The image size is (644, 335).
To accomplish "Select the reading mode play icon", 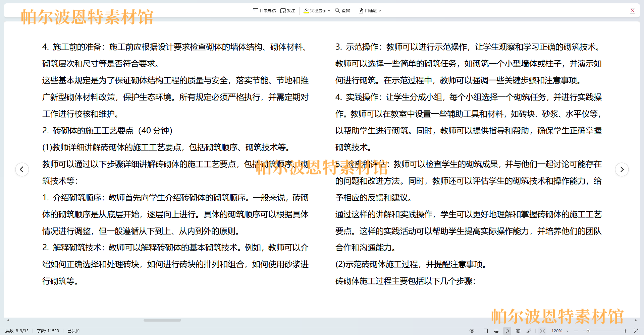I will (x=507, y=331).
